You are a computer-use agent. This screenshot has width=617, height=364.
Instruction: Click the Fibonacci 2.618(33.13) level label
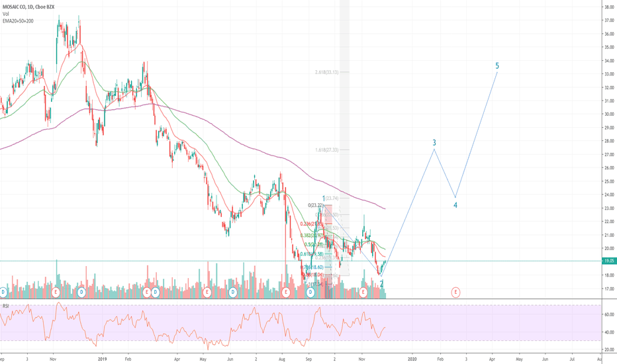326,72
